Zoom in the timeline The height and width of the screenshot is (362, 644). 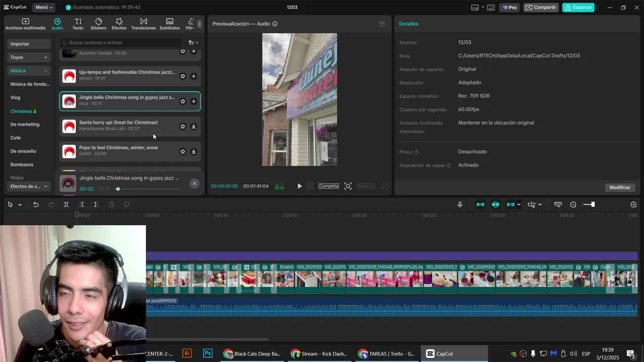(633, 205)
